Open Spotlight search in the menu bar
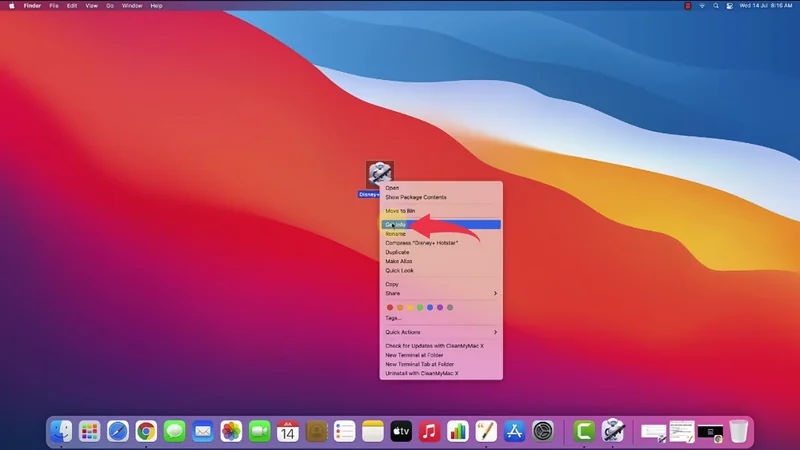The height and width of the screenshot is (450, 800). 717,6
